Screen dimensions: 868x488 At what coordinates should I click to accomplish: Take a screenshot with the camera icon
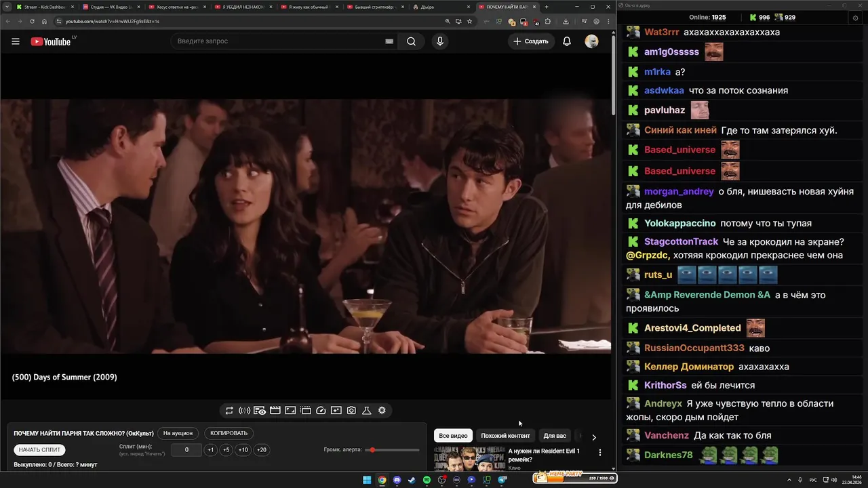coord(351,411)
